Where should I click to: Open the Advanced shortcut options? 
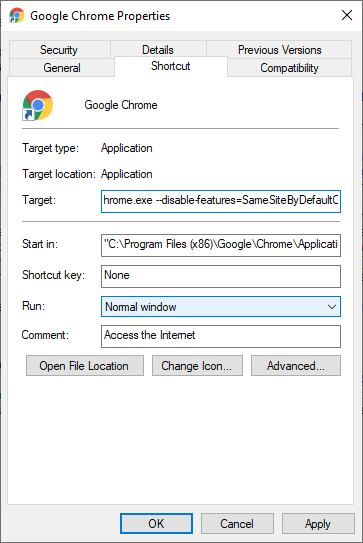pyautogui.click(x=296, y=366)
